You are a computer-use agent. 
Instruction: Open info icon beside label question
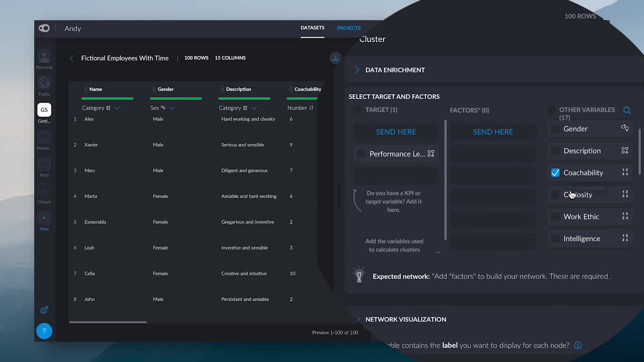click(578, 345)
